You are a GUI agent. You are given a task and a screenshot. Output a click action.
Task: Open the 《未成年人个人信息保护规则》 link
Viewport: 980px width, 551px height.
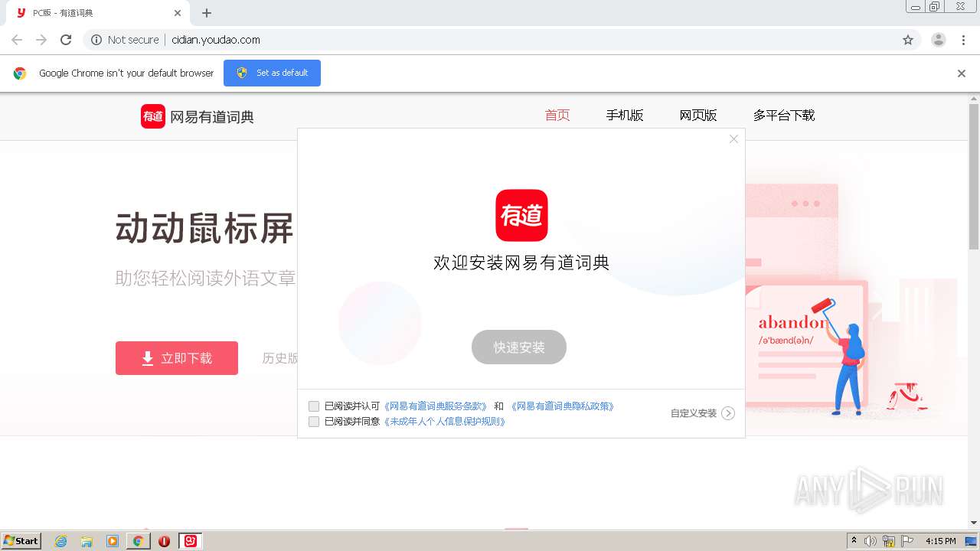point(445,422)
